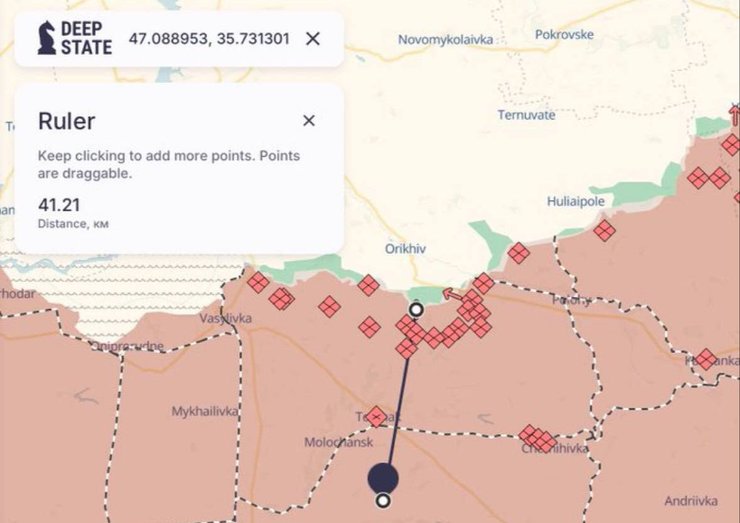The image size is (740, 523).
Task: Click the red diamond marker below Huliaipole
Action: [604, 231]
